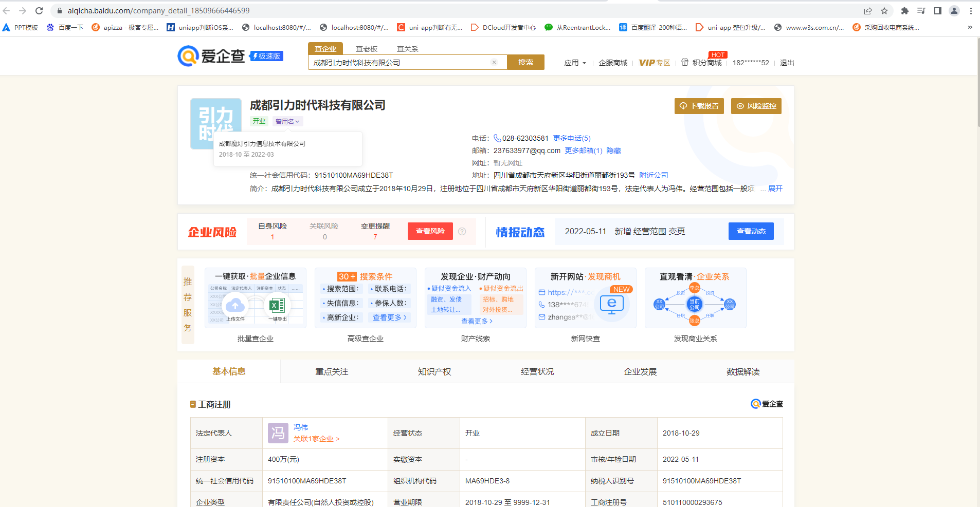The image size is (980, 507).
Task: Open the browser side panel
Action: 938,11
